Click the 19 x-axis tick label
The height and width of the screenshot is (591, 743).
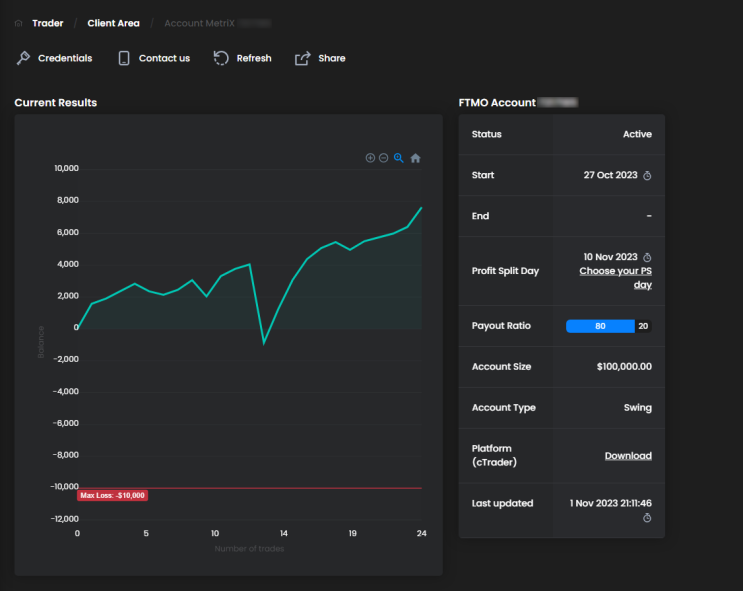click(352, 533)
